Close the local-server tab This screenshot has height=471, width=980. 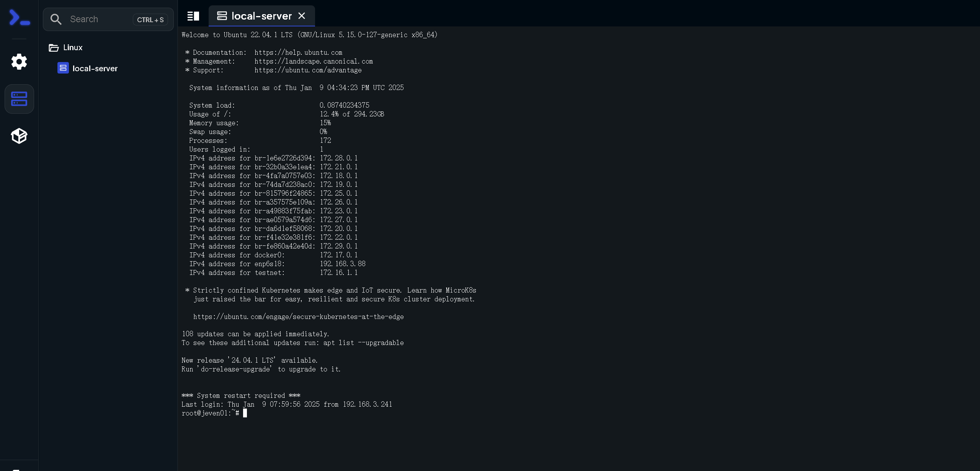302,16
